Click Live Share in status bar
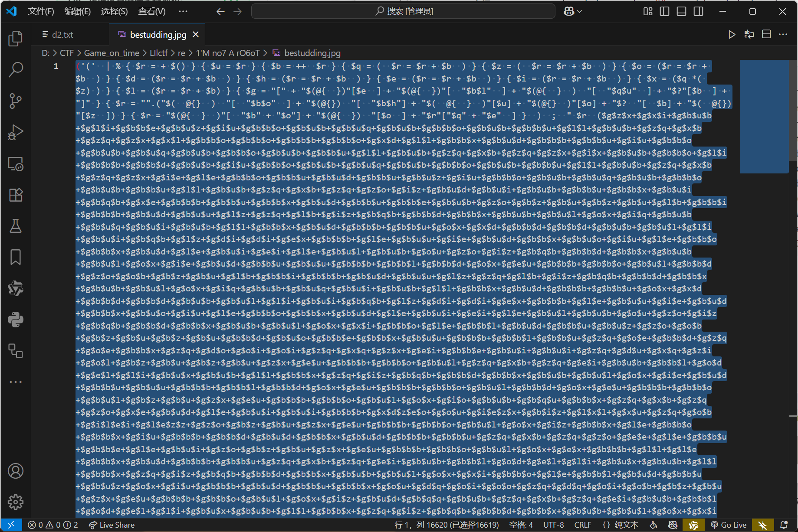This screenshot has height=532, width=798. click(x=112, y=525)
